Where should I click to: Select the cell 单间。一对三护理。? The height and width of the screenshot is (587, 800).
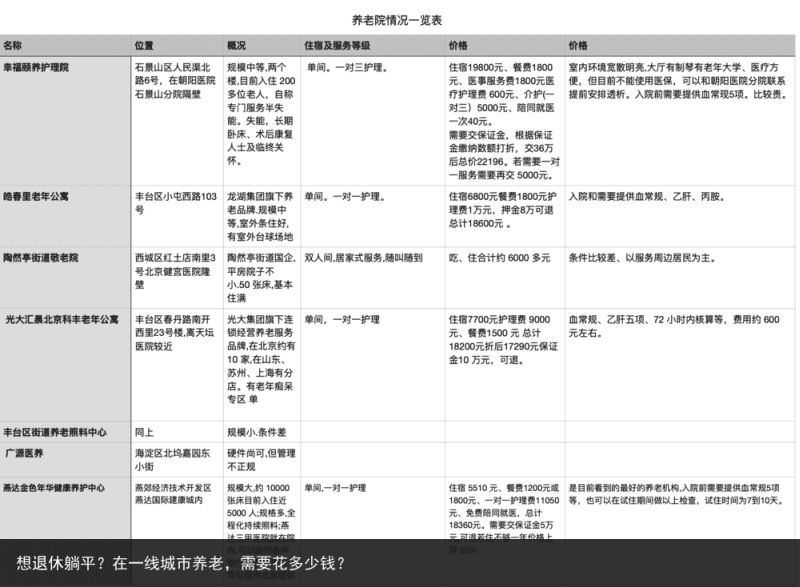(348, 67)
